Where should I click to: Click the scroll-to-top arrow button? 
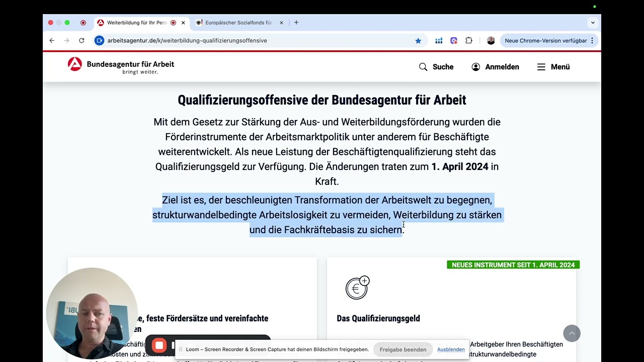[572, 333]
